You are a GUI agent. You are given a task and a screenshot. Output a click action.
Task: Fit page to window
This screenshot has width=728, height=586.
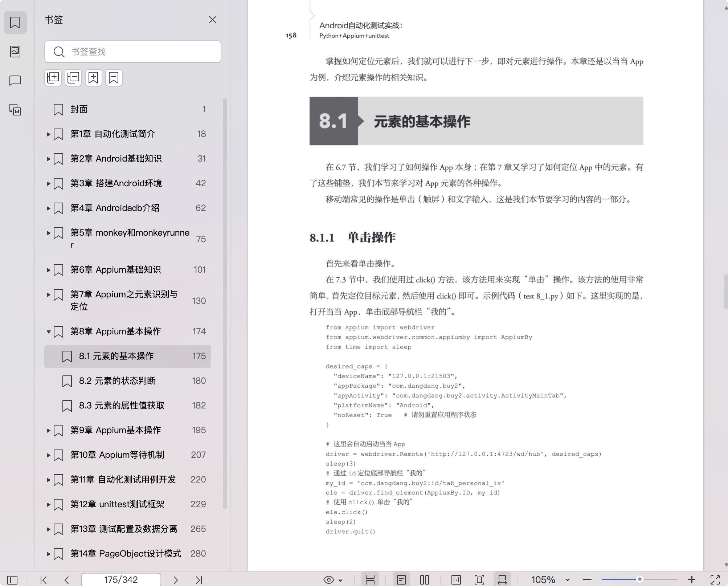(x=479, y=580)
